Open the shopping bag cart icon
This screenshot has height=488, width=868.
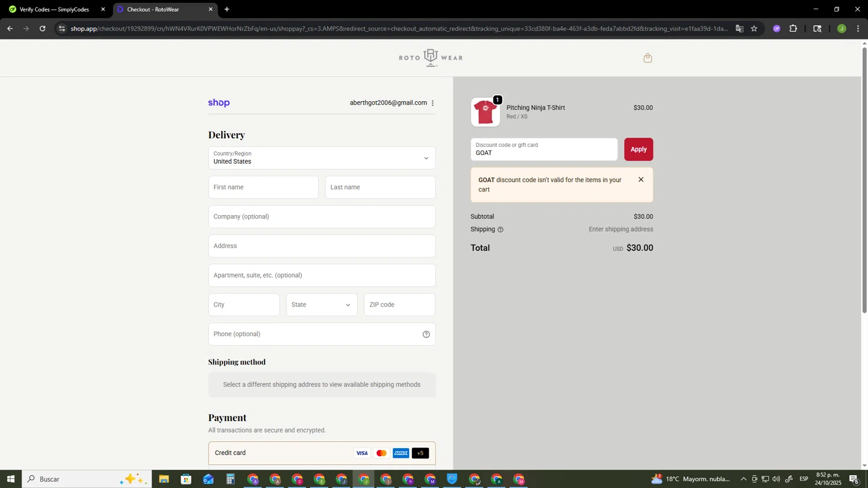pyautogui.click(x=648, y=58)
